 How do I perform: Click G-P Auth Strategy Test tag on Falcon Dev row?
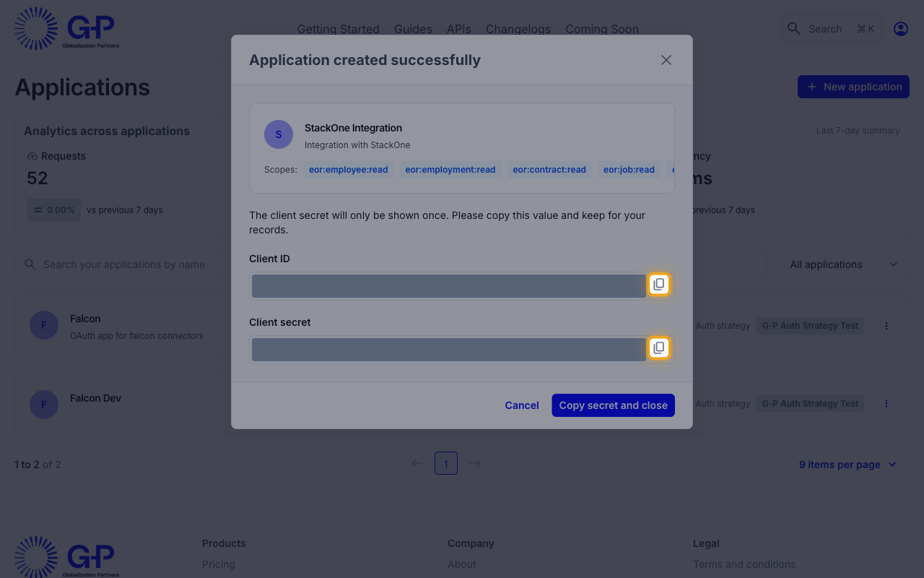(810, 404)
